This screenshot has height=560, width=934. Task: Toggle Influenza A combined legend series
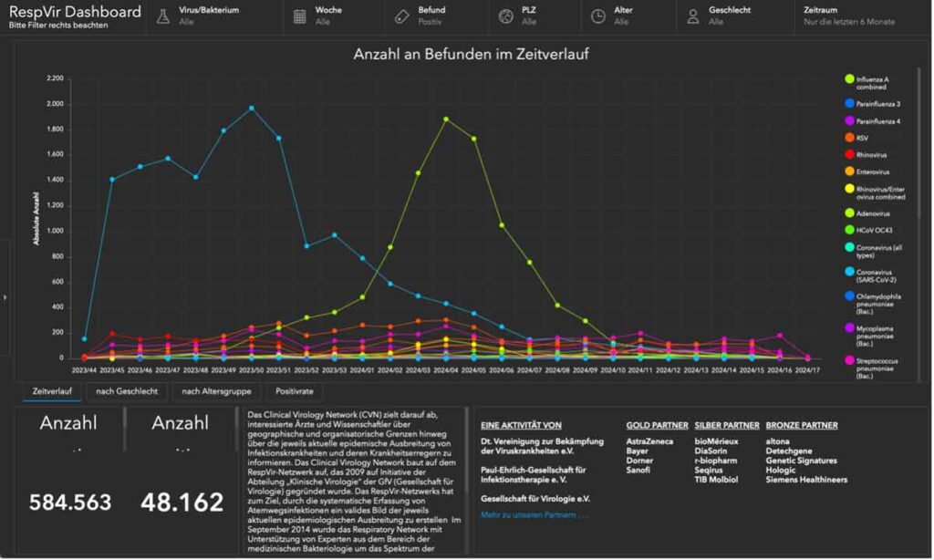[871, 83]
